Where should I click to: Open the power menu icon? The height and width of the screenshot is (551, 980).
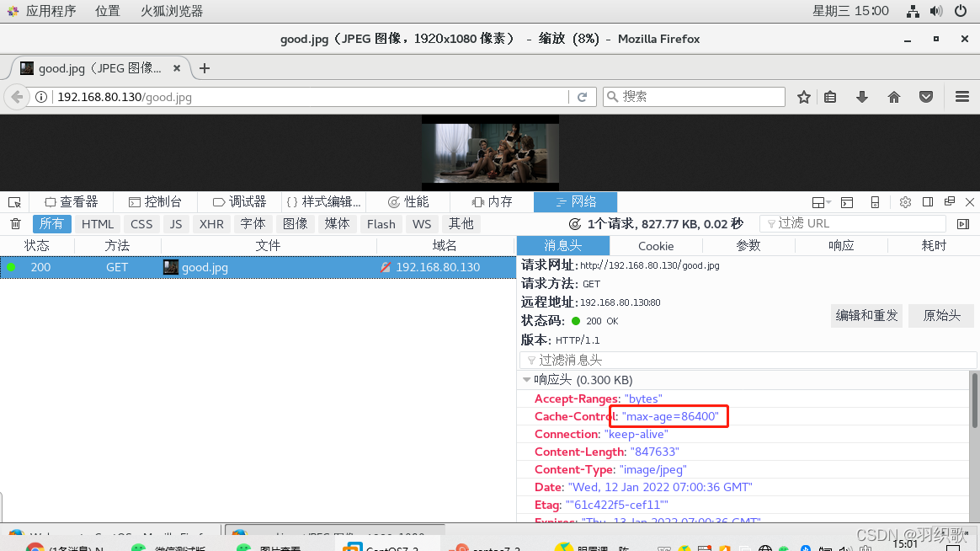click(961, 11)
